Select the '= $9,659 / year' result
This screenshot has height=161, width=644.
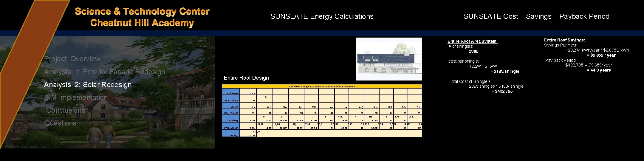(601, 55)
